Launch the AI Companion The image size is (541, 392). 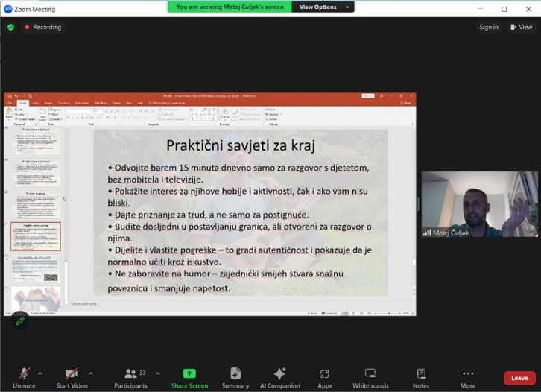coord(279,373)
